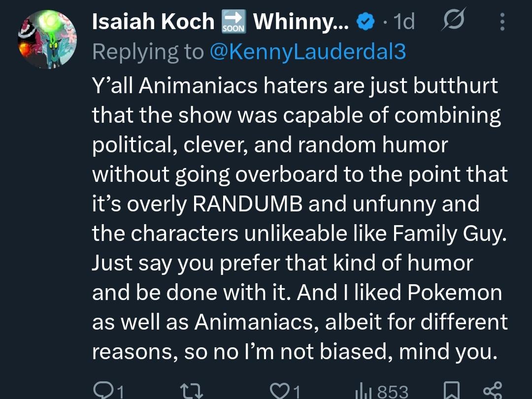Open the three-dot more options menu
532x399 pixels.
(502, 22)
